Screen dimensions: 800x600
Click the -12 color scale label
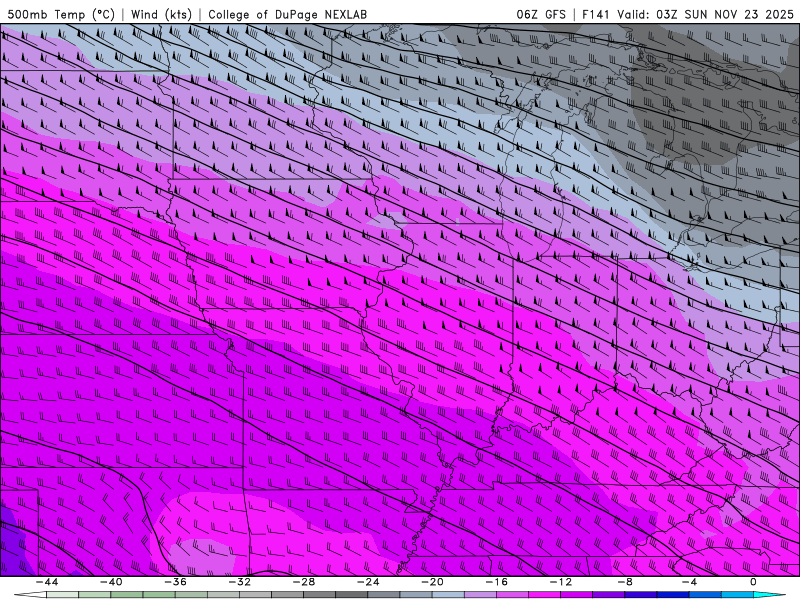coord(561,582)
